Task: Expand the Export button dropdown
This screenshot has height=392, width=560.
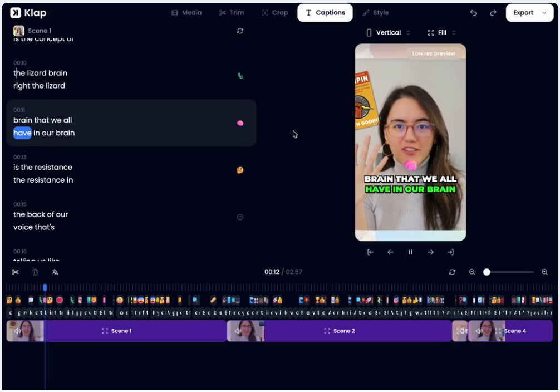Action: [544, 13]
